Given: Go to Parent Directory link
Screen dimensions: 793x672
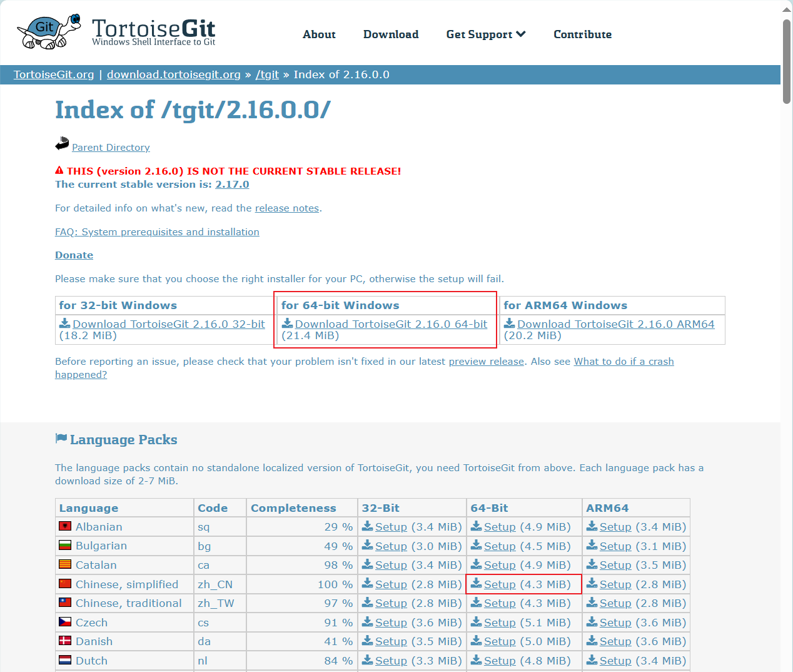Looking at the screenshot, I should coord(111,148).
